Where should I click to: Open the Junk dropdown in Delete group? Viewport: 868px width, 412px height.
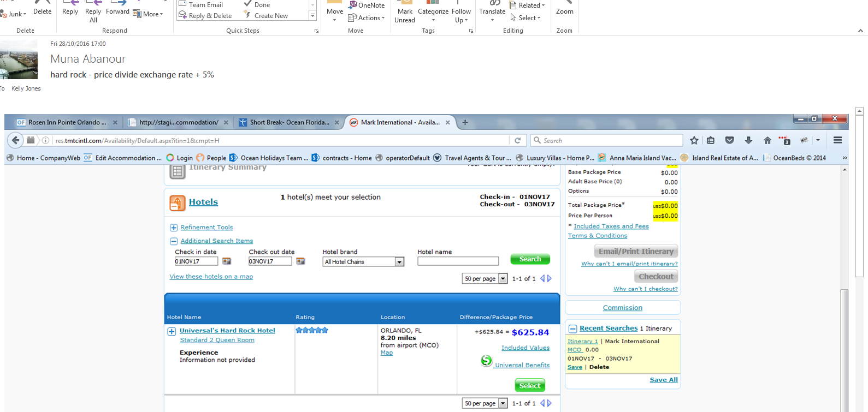(14, 14)
